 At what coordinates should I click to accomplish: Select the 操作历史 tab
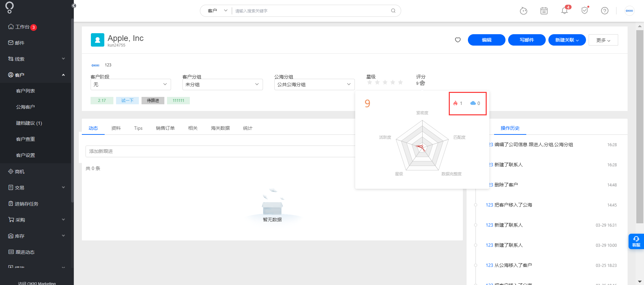[510, 128]
